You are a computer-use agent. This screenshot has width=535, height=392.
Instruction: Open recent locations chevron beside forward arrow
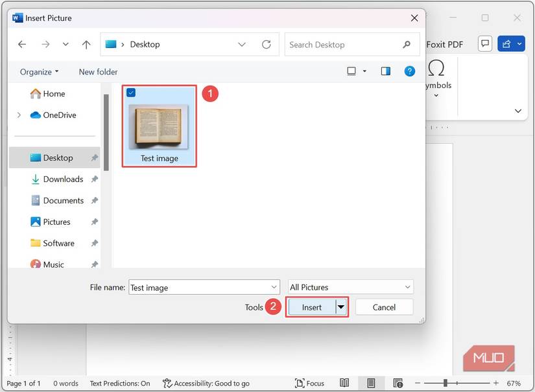[65, 44]
